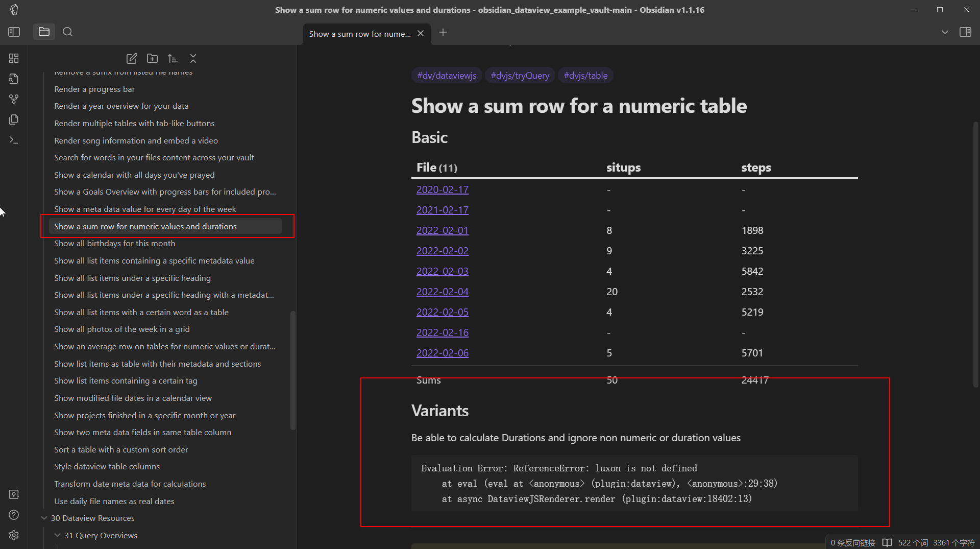Open the graph view from the left ribbon
The image size is (980, 549).
pyautogui.click(x=14, y=99)
